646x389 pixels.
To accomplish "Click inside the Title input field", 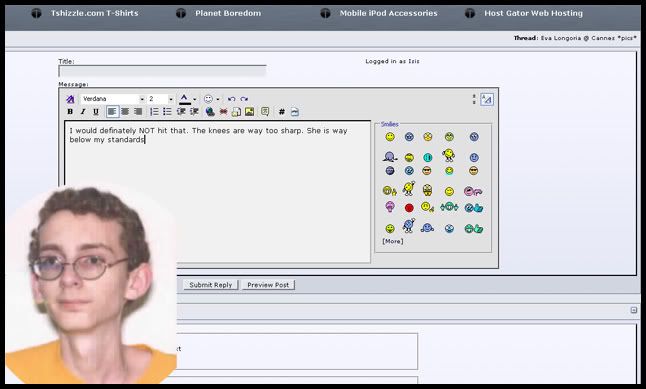I will 163,71.
